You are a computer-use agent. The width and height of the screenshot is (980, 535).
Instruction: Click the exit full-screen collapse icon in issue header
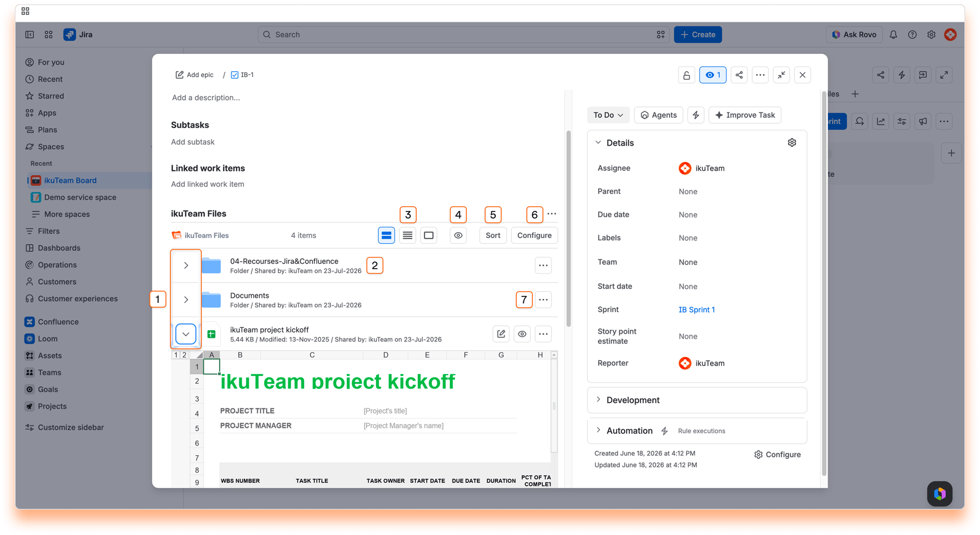pyautogui.click(x=781, y=75)
